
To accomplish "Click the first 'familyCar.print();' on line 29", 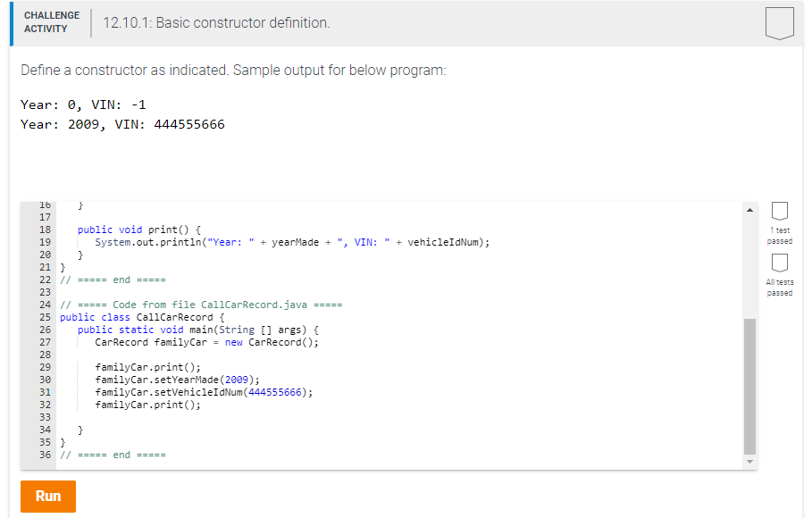I will [x=147, y=367].
